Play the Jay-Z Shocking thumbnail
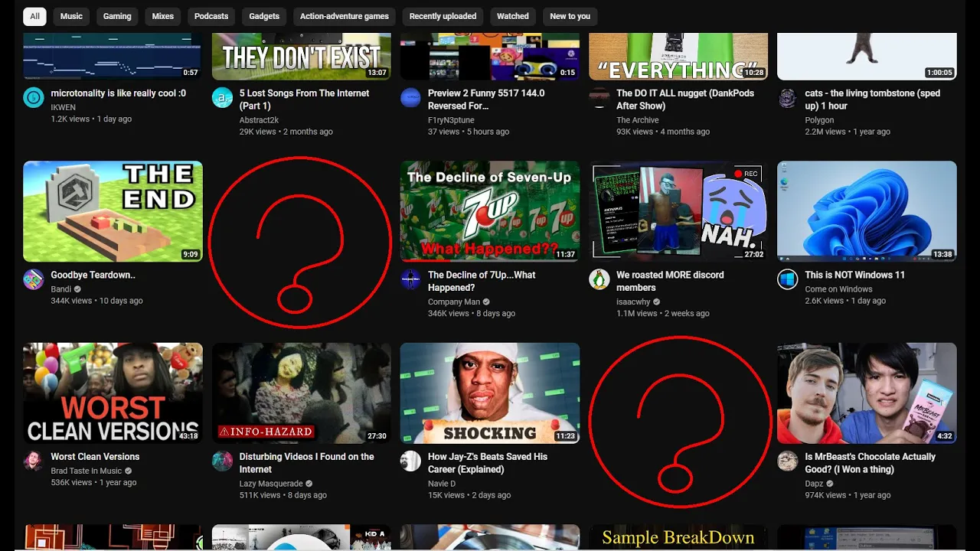This screenshot has height=551, width=980. (490, 393)
